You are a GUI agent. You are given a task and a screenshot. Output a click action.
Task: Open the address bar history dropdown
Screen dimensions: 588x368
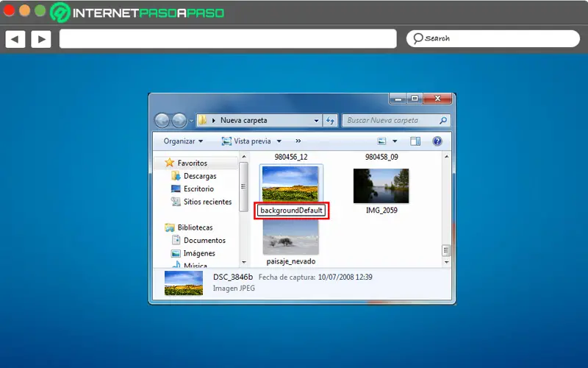pos(316,121)
